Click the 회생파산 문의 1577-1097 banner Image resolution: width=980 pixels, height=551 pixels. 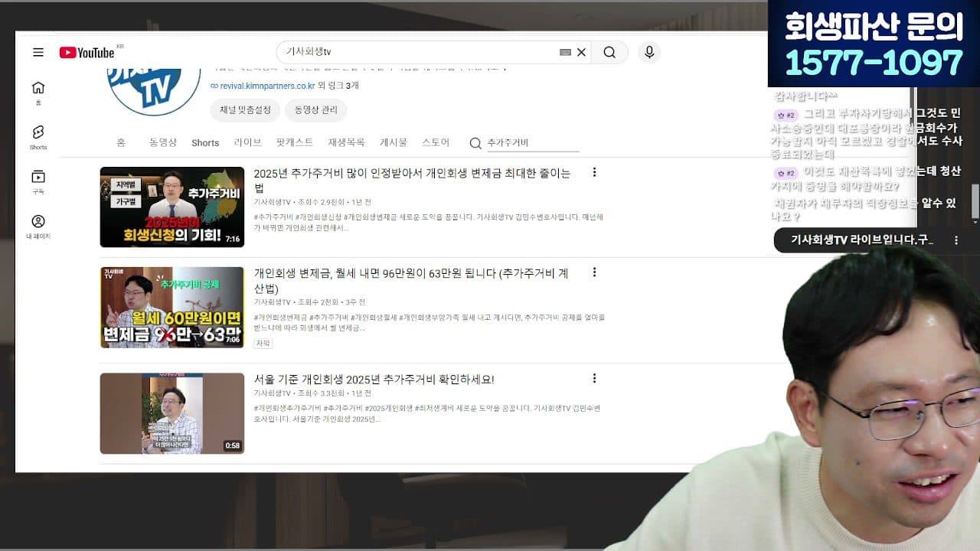click(874, 44)
